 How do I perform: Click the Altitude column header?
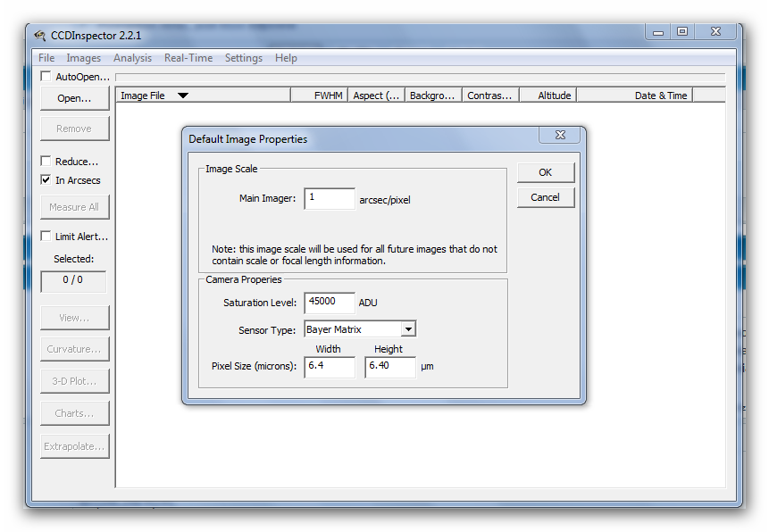tap(547, 96)
